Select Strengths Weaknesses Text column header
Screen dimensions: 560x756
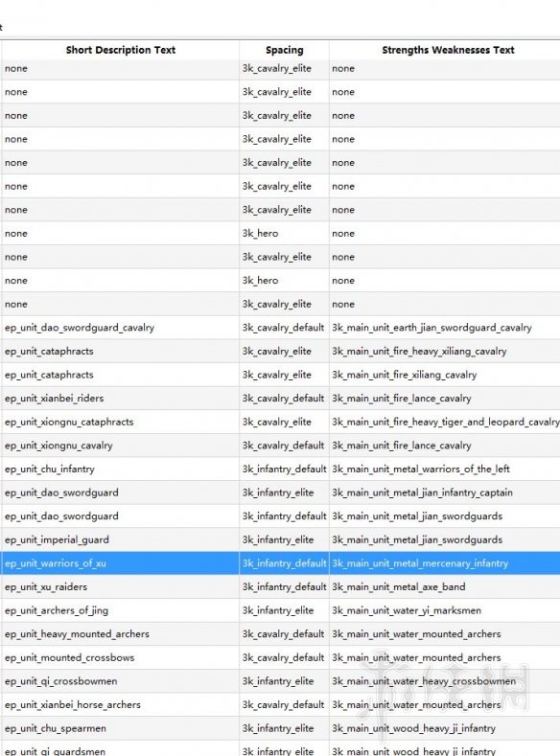pos(447,50)
